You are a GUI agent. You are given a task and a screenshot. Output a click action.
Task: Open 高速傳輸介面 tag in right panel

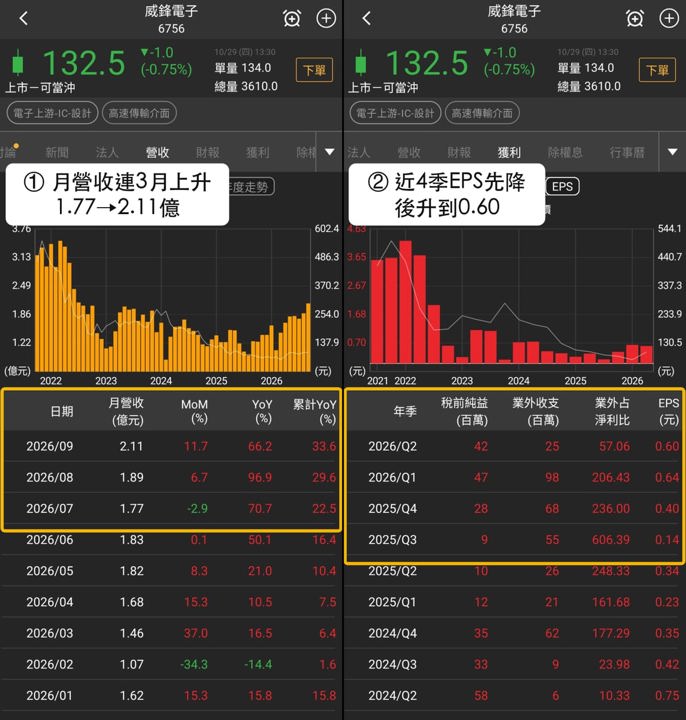tap(482, 113)
